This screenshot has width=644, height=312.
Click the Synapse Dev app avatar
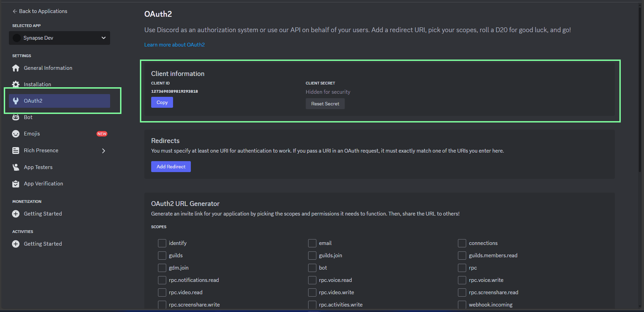[x=17, y=38]
